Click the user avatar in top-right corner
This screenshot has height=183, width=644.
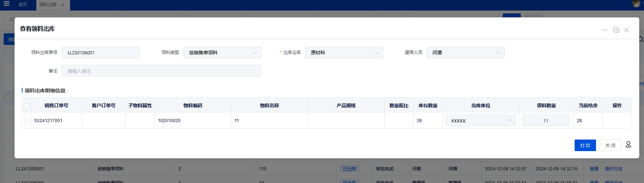click(636, 4)
